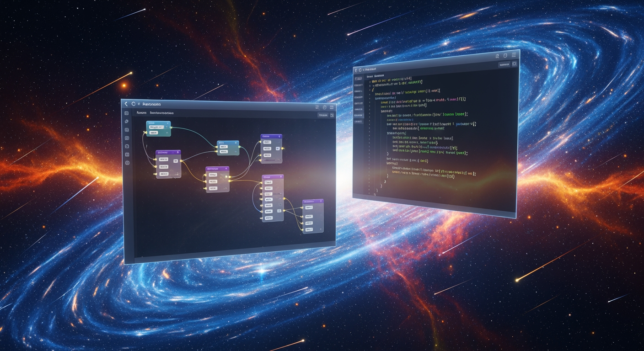
Task: Click the small square icon at the code editor toolbar's far right
Action: 514,64
